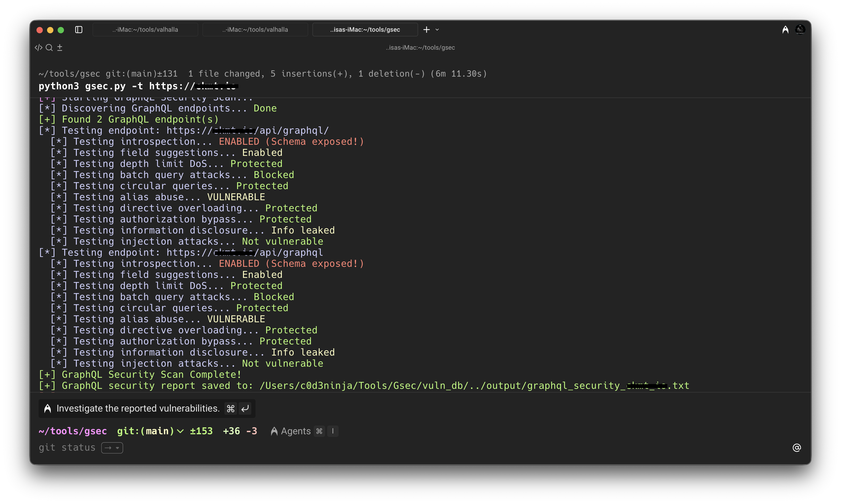This screenshot has width=841, height=504.
Task: Switch to the isas-iMac:~/tools/gsec tab
Action: (365, 30)
